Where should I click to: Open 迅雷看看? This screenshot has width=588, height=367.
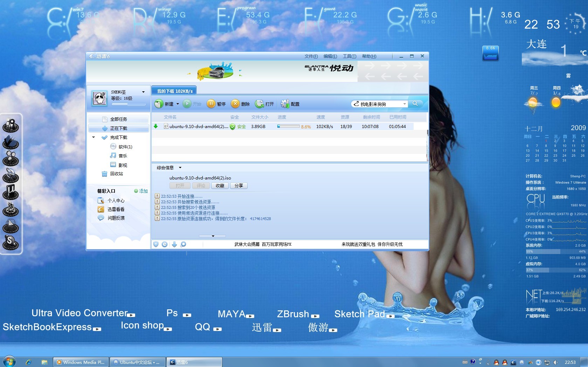(111, 209)
